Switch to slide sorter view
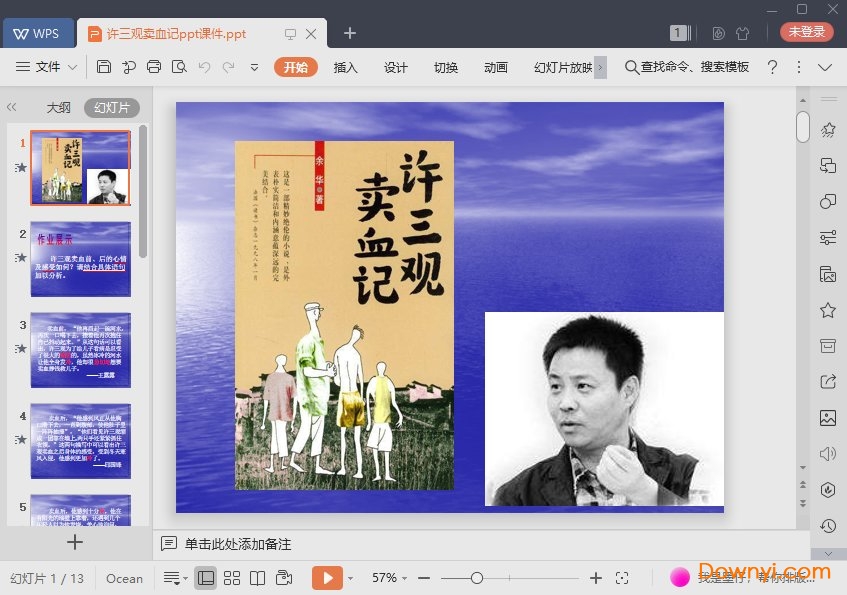Image resolution: width=847 pixels, height=595 pixels. coord(232,578)
